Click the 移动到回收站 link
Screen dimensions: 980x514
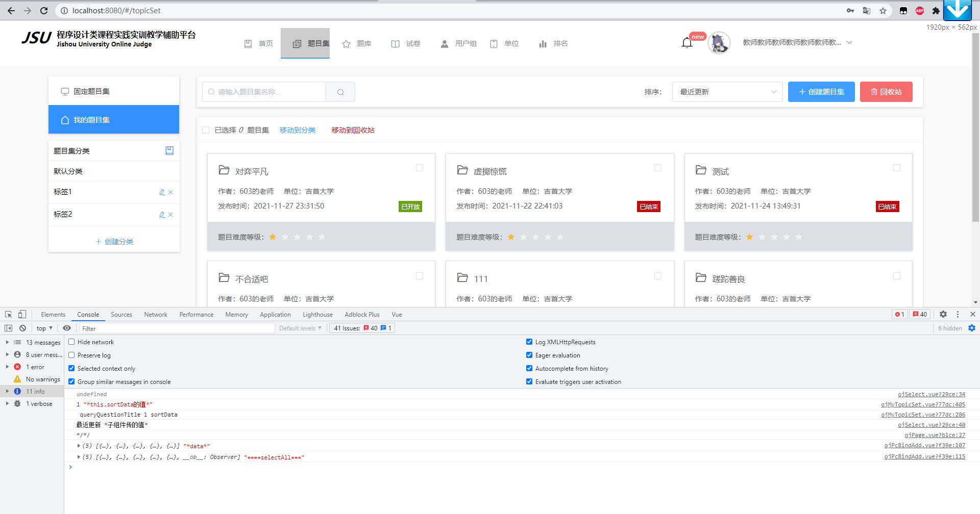point(352,130)
